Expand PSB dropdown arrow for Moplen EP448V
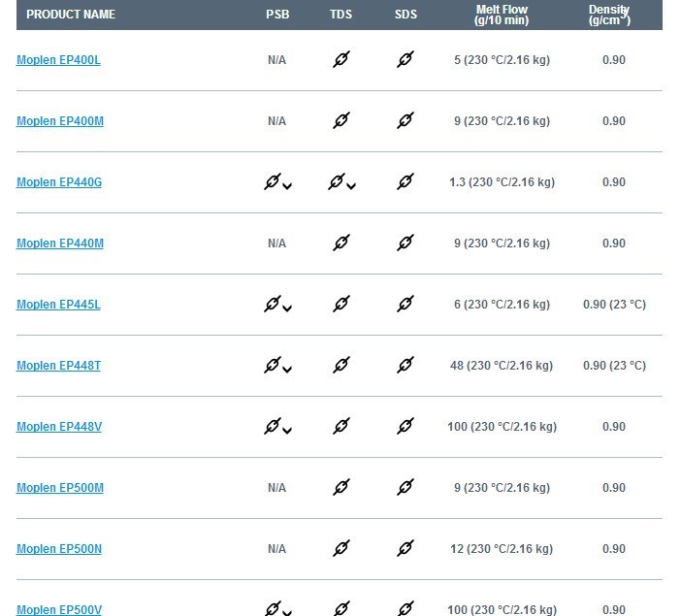Image resolution: width=681 pixels, height=616 pixels. click(x=287, y=430)
